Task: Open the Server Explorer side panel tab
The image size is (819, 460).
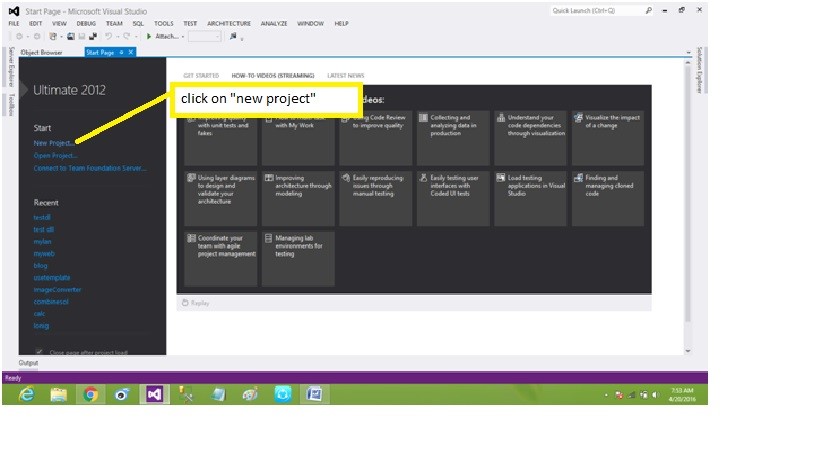Action: [11, 66]
